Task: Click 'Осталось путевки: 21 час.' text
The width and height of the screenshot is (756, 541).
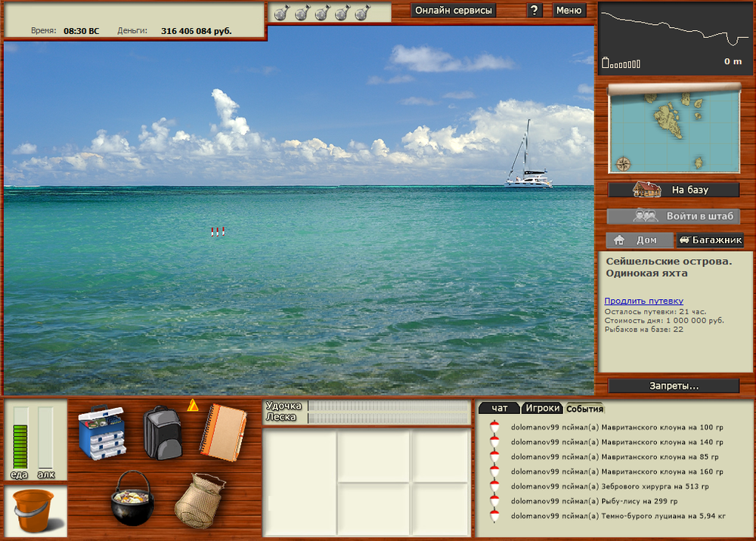Action: (x=655, y=312)
